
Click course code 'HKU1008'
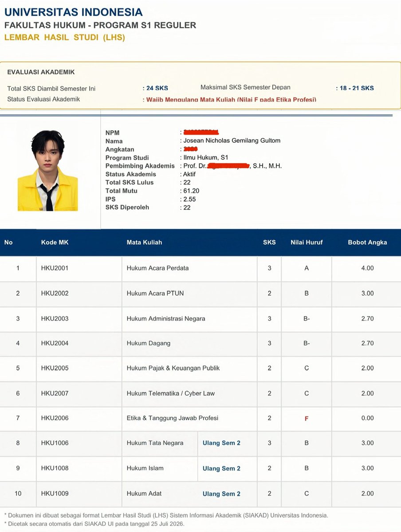pyautogui.click(x=55, y=468)
